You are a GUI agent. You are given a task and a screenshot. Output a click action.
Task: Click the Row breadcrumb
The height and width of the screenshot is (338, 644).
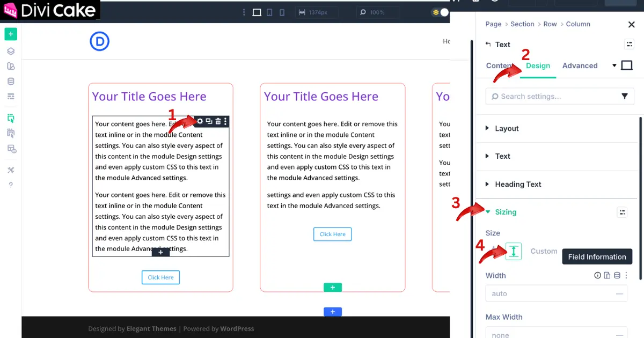(550, 24)
